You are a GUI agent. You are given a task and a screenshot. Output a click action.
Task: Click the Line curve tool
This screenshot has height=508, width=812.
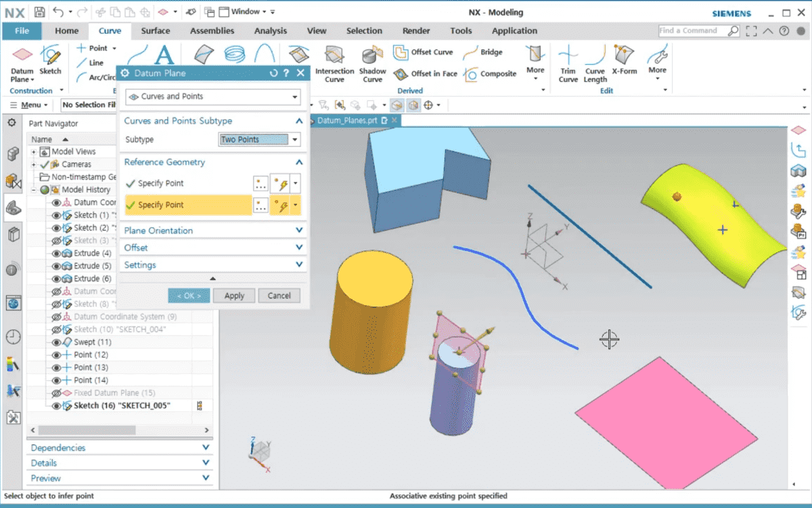click(91, 62)
